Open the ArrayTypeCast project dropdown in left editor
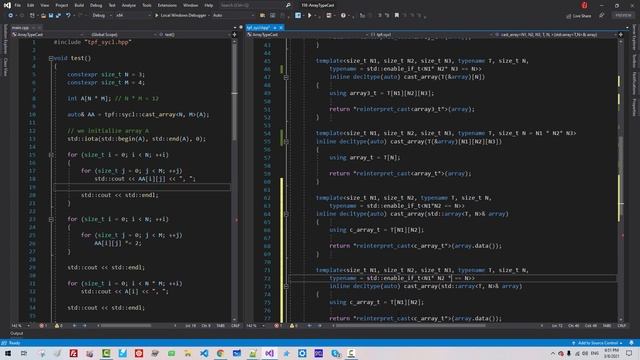The width and height of the screenshot is (640, 360). pos(47,35)
